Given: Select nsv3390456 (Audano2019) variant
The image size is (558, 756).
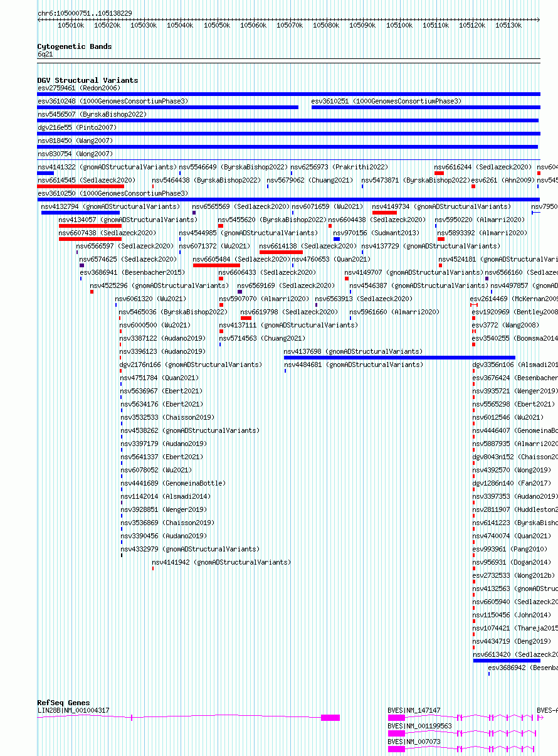Looking at the screenshot, I should [164, 536].
